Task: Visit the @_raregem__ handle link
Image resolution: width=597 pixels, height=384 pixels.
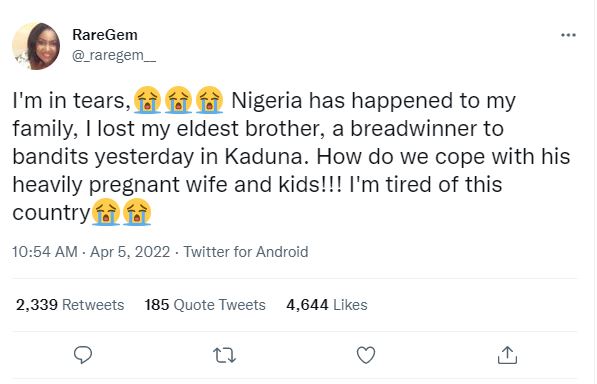Action: [114, 56]
